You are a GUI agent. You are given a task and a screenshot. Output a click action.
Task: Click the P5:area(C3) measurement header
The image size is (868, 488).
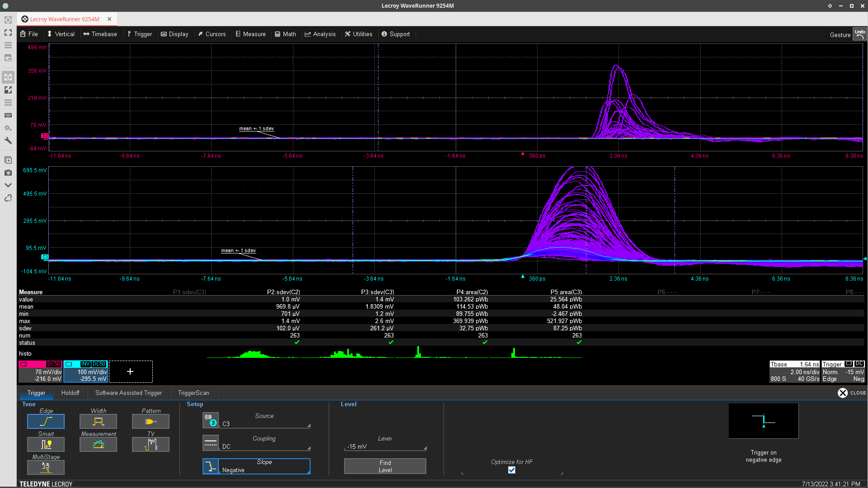click(x=566, y=292)
